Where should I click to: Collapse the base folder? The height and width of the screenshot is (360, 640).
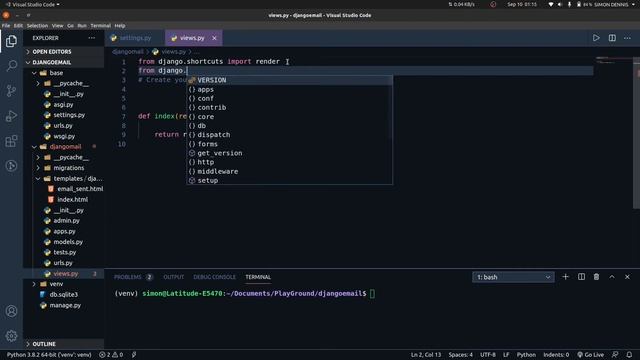click(x=56, y=73)
